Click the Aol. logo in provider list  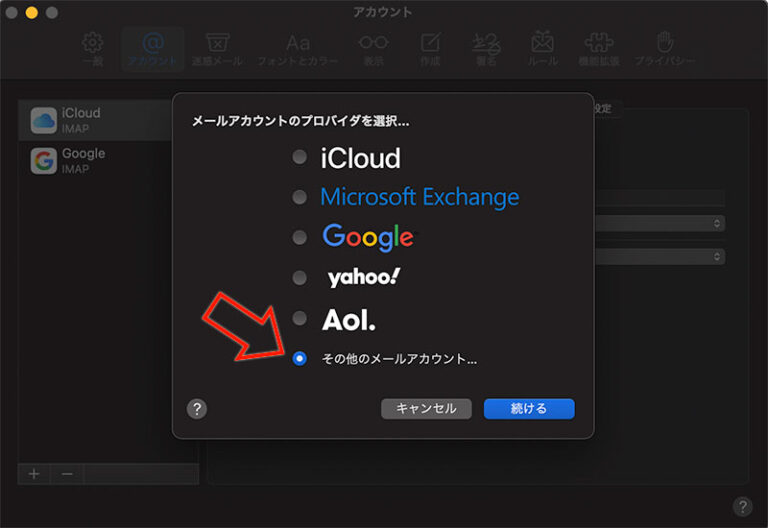click(x=349, y=319)
